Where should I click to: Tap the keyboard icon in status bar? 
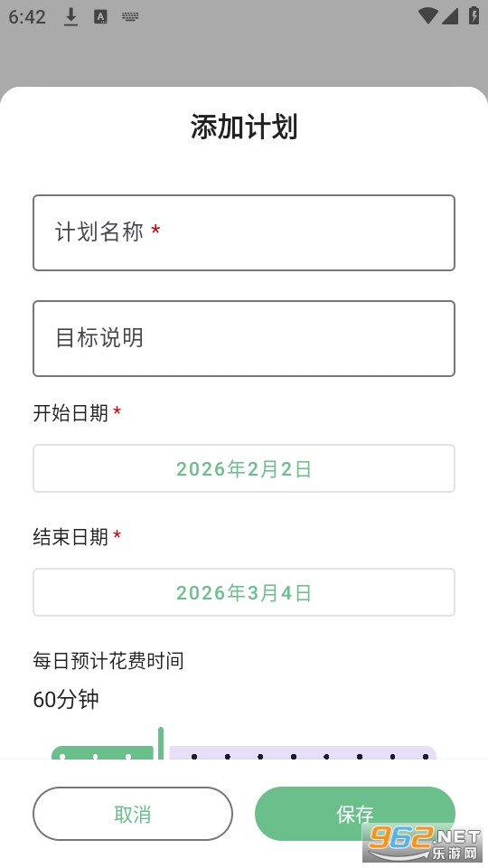130,16
